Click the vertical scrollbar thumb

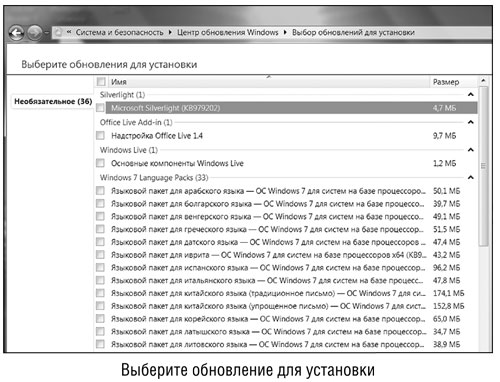[x=483, y=166]
